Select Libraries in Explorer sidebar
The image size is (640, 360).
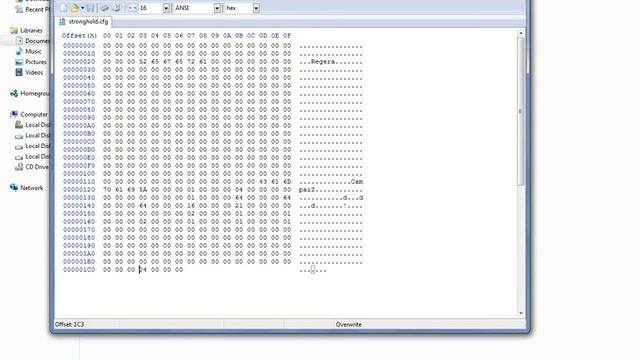click(27, 31)
